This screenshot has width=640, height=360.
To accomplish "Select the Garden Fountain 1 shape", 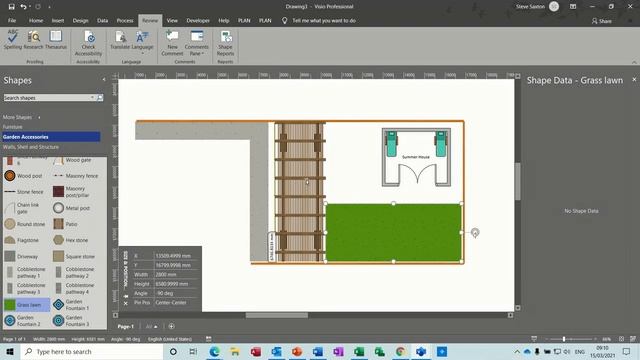I will click(x=71, y=305).
